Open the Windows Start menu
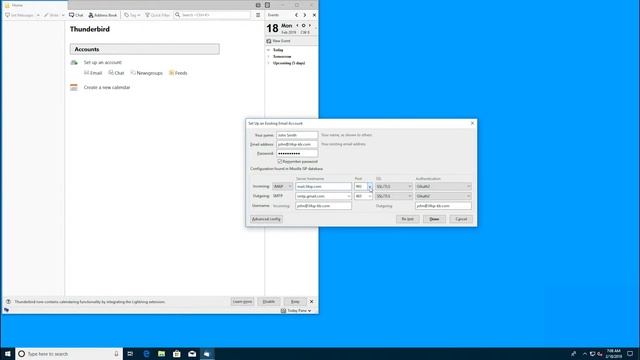The height and width of the screenshot is (360, 640). click(x=7, y=353)
